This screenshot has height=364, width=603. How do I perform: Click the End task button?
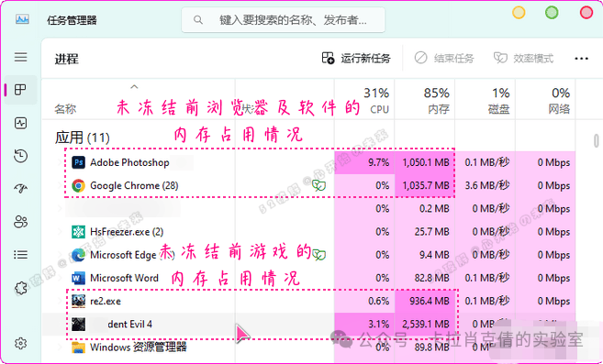click(444, 58)
